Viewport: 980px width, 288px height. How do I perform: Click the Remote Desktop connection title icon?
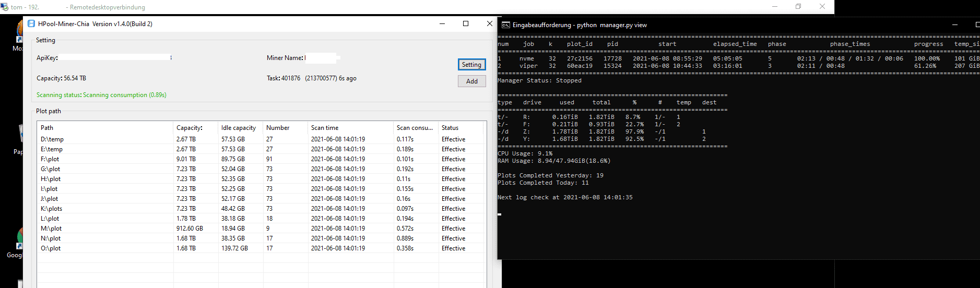click(x=4, y=7)
